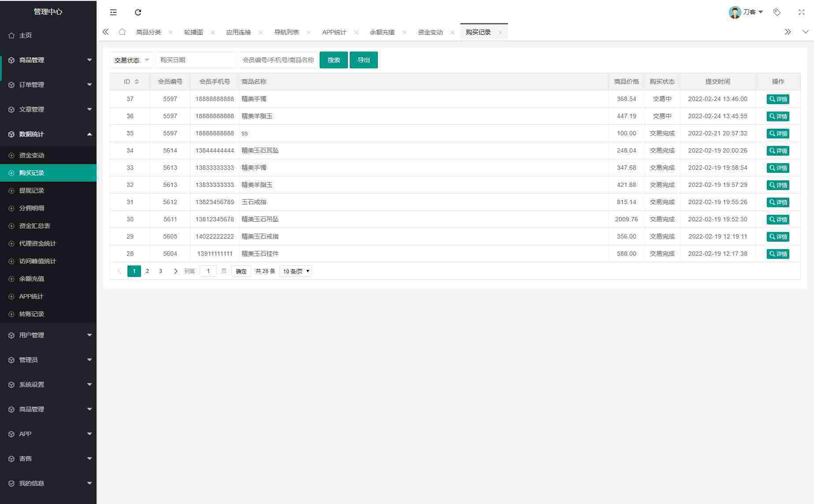
Task: Expand the 文章管理 sidebar menu
Action: pyautogui.click(x=48, y=109)
